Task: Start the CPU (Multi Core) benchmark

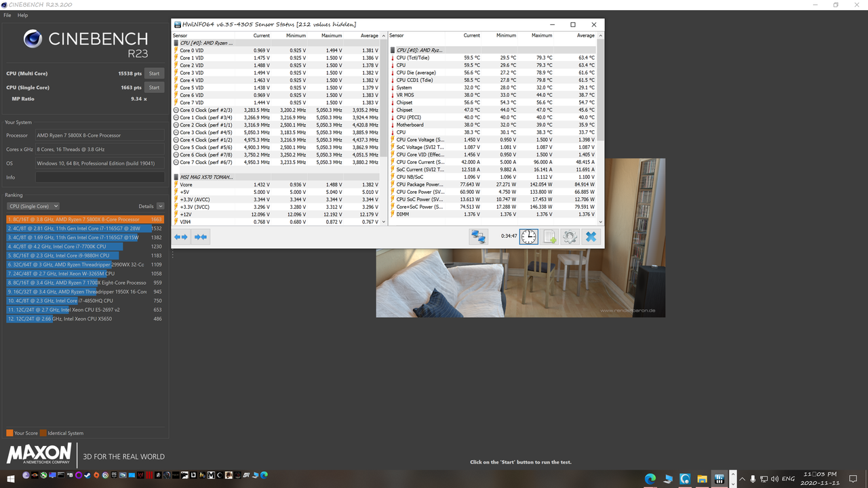Action: pyautogui.click(x=154, y=73)
